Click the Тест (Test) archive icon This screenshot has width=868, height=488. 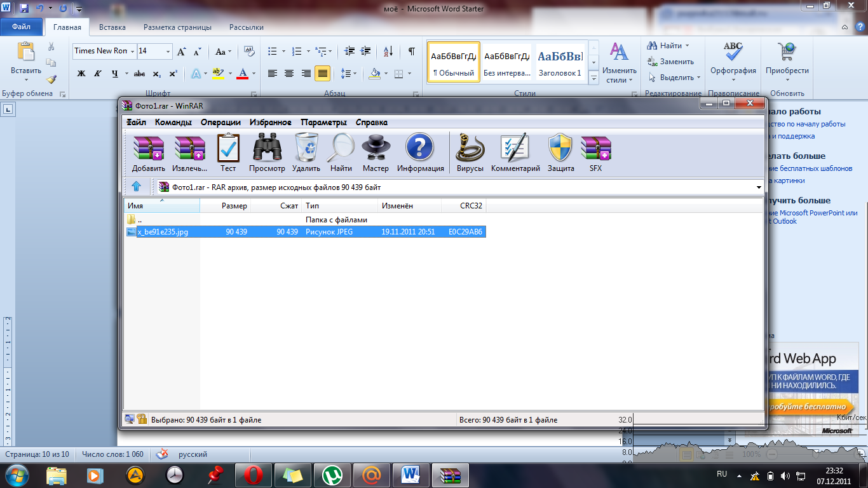coord(228,152)
